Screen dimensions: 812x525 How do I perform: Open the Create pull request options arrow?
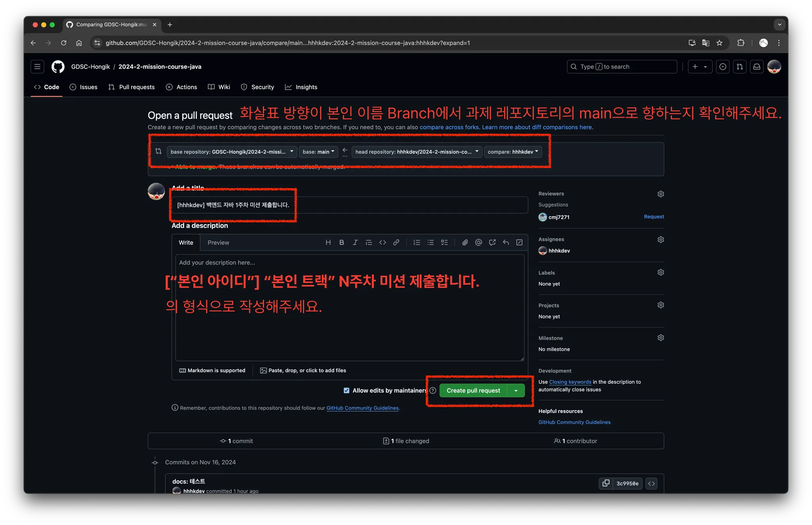click(x=516, y=390)
